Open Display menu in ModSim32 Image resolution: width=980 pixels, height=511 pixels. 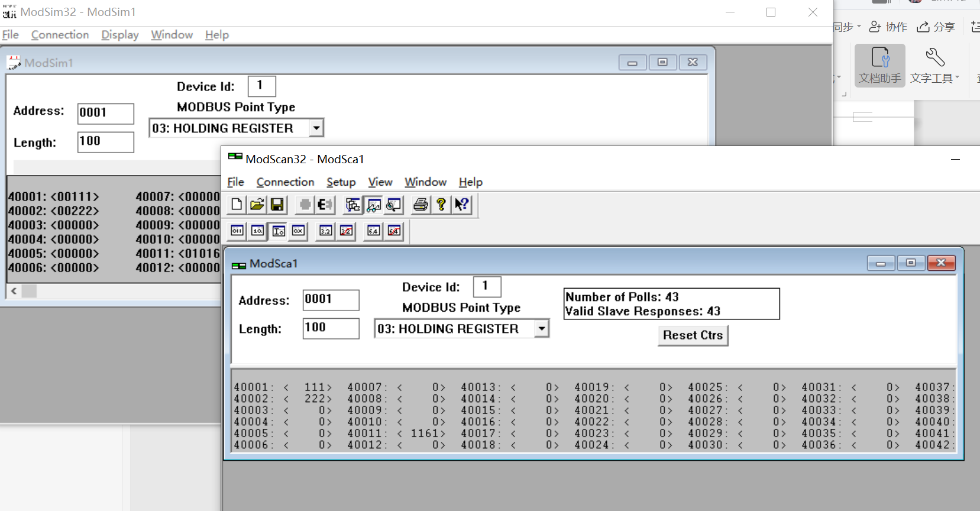tap(120, 35)
